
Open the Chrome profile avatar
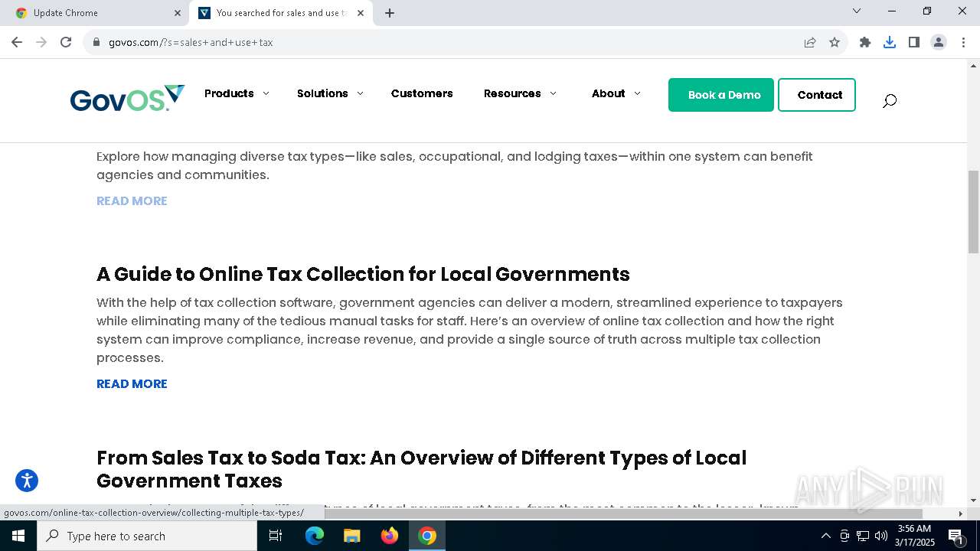939,42
